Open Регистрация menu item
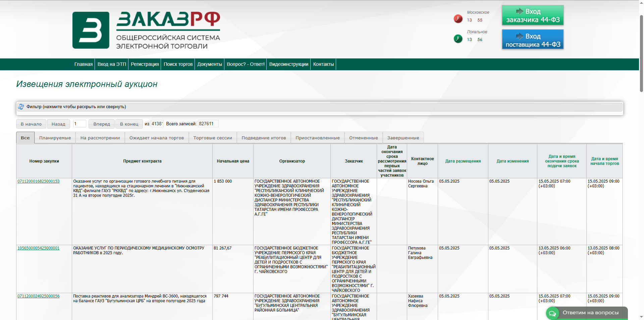This screenshot has height=320, width=644. 145,64
